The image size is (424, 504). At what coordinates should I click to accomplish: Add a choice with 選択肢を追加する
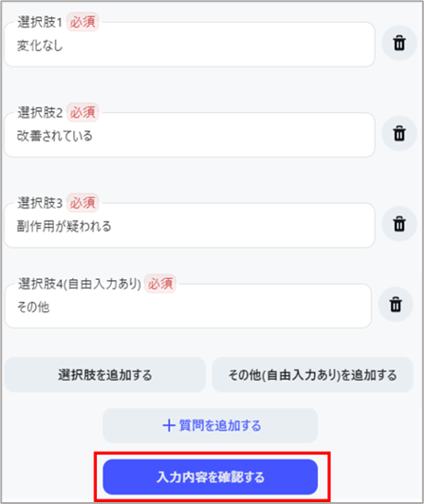coord(105,375)
